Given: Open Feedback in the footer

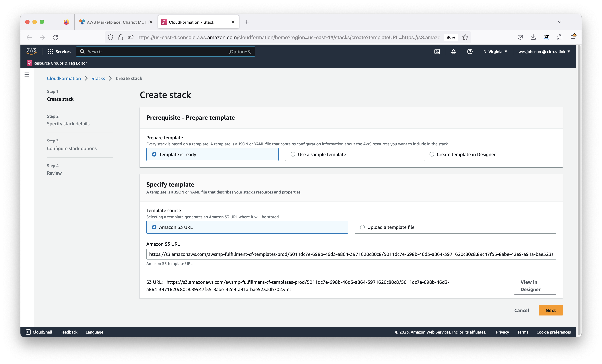Looking at the screenshot, I should pos(69,332).
